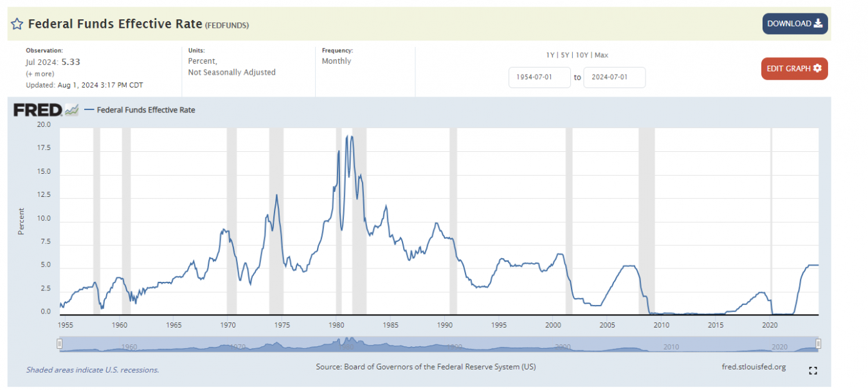
Task: Click the fullscreen icon below the chart
Action: (x=813, y=370)
